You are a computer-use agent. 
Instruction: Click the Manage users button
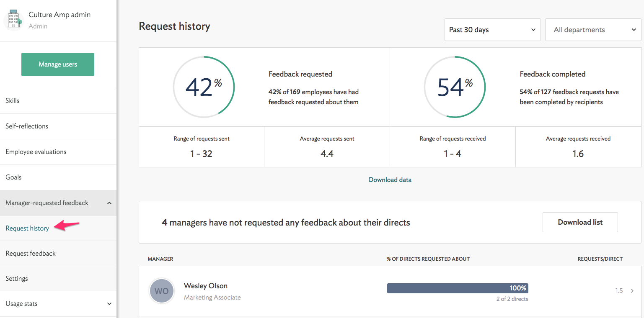pyautogui.click(x=58, y=64)
